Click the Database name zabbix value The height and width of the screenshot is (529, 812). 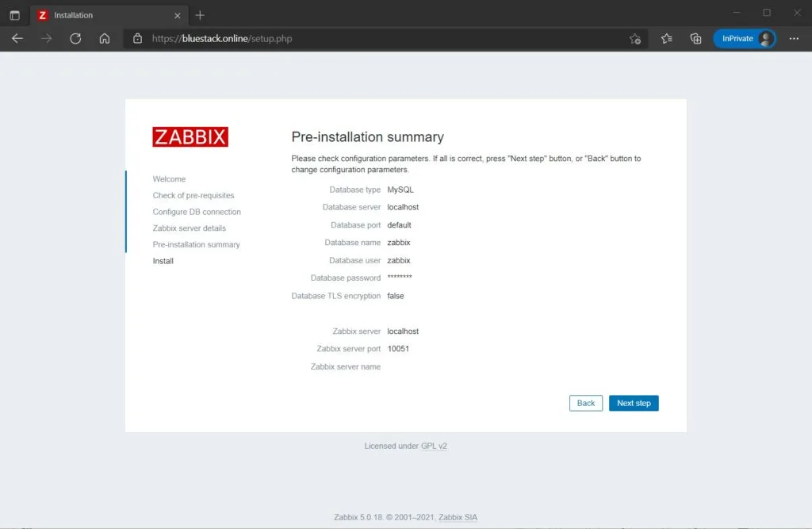tap(398, 243)
